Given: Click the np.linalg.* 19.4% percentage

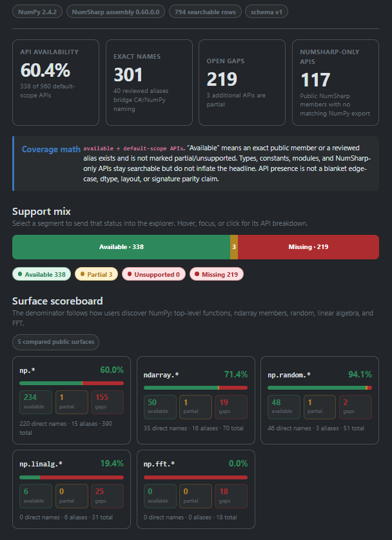Looking at the screenshot, I should [x=112, y=463].
